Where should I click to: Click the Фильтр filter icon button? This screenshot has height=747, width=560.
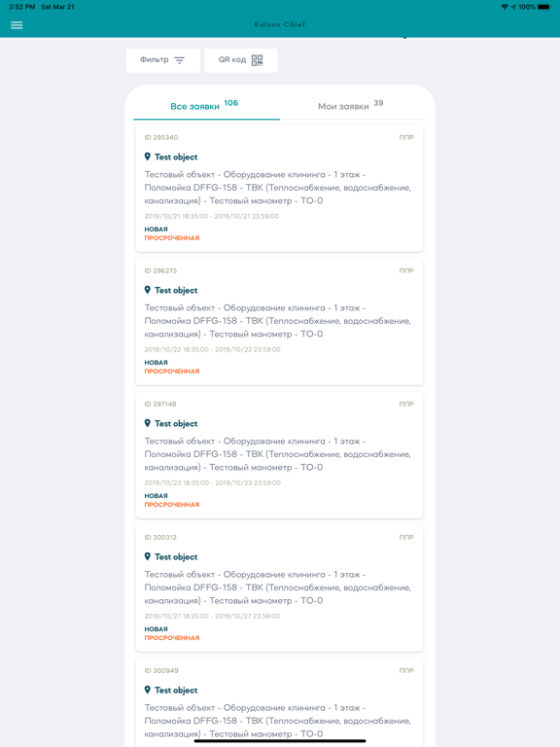163,60
